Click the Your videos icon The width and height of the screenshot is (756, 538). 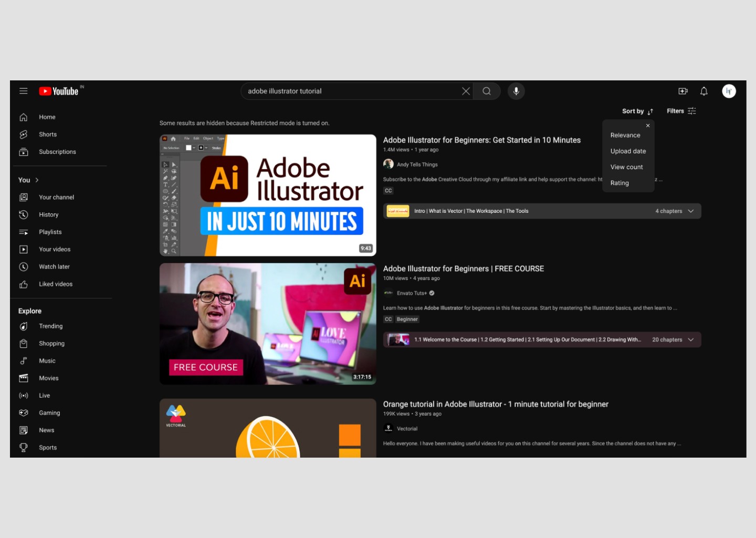(x=24, y=249)
